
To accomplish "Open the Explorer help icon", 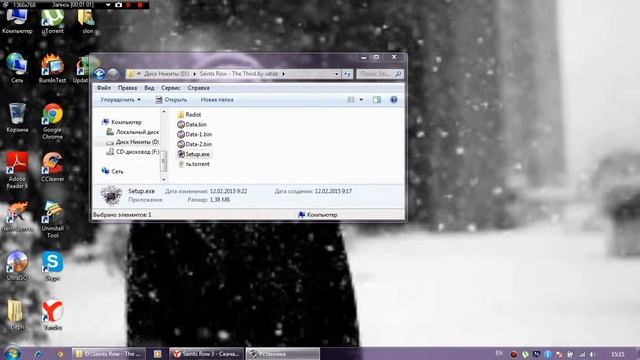I will tap(394, 100).
